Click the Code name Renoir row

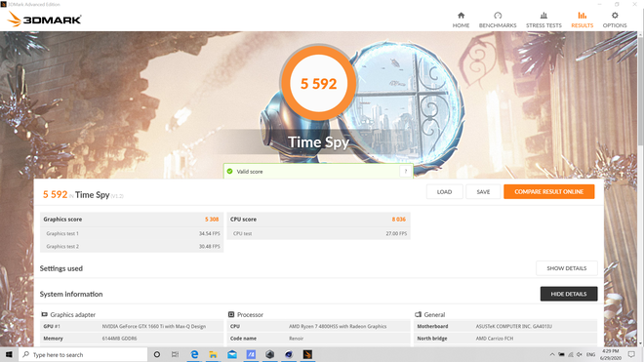(x=318, y=339)
